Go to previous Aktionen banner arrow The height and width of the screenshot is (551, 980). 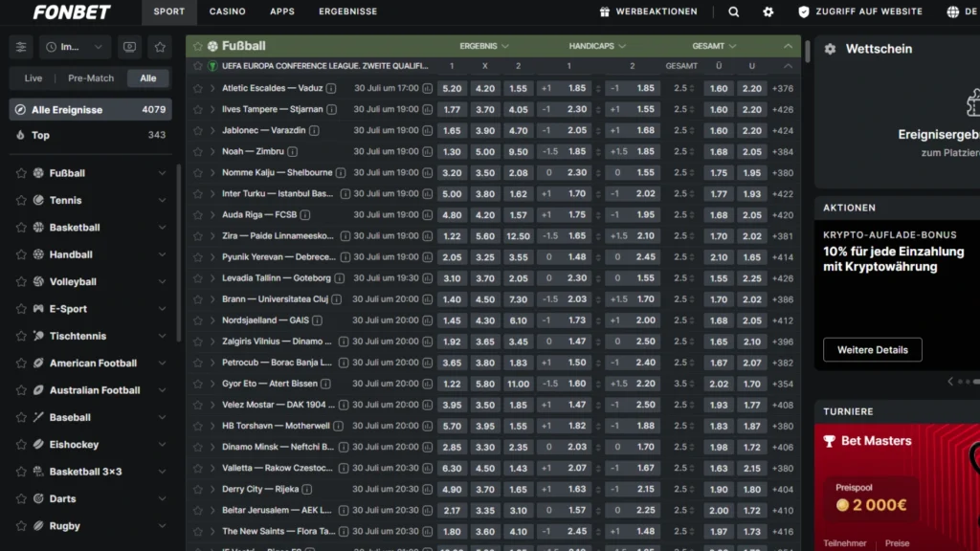[x=950, y=381]
